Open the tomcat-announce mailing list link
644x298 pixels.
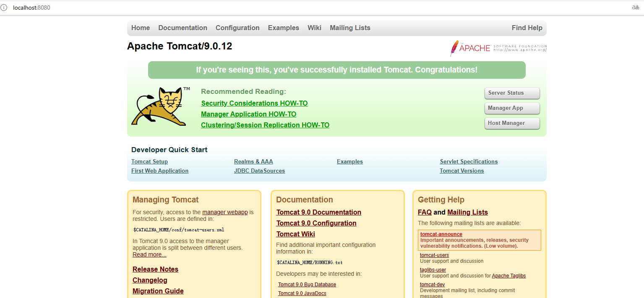pos(441,234)
